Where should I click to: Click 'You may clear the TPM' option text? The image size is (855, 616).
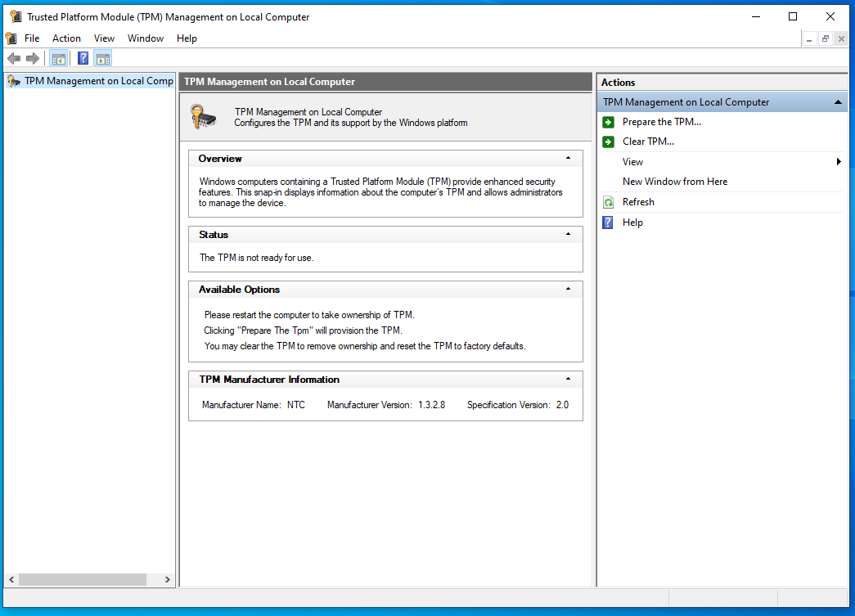(365, 346)
